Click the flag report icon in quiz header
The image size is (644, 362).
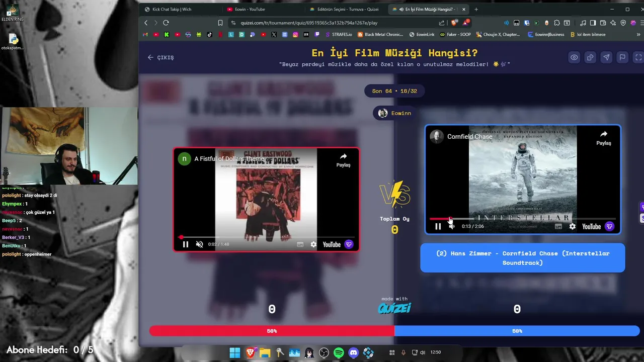click(622, 57)
